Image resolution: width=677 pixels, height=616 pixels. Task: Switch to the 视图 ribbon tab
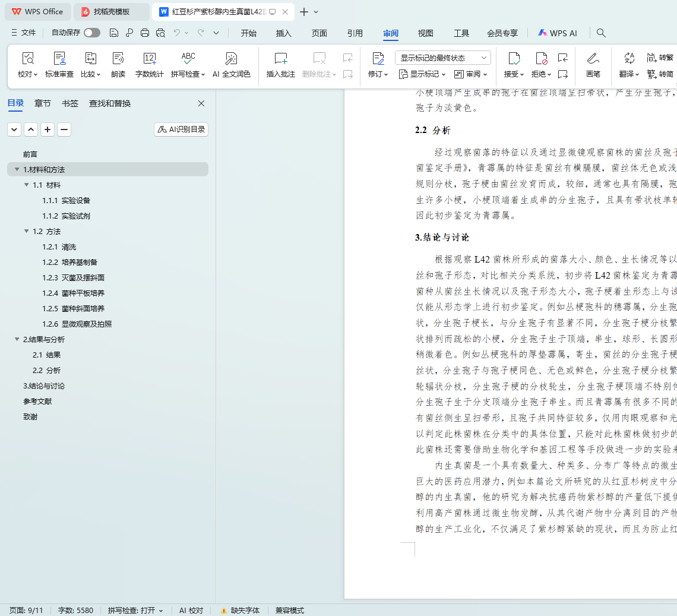tap(425, 33)
